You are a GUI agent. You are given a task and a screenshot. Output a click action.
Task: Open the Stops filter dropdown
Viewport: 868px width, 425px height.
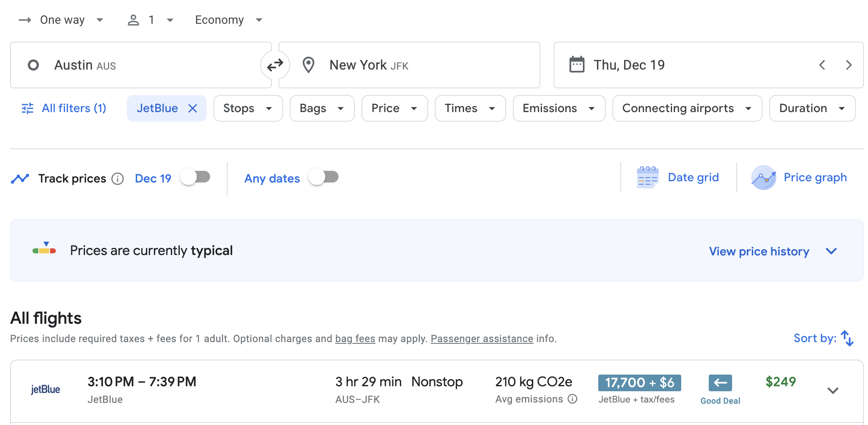[x=248, y=108]
